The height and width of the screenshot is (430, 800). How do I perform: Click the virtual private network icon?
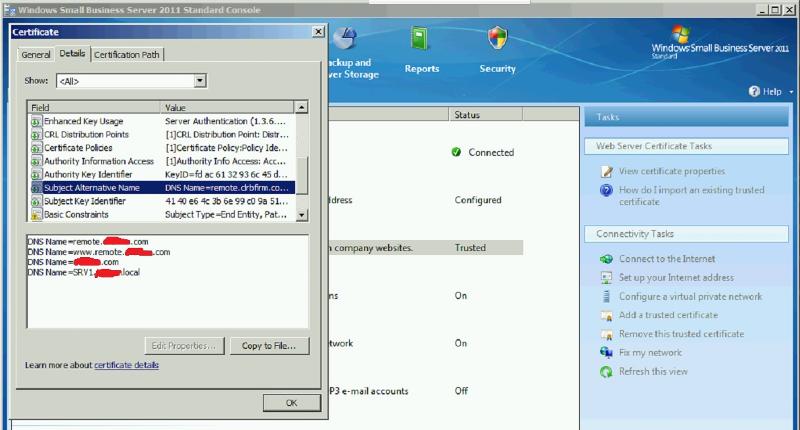[606, 296]
